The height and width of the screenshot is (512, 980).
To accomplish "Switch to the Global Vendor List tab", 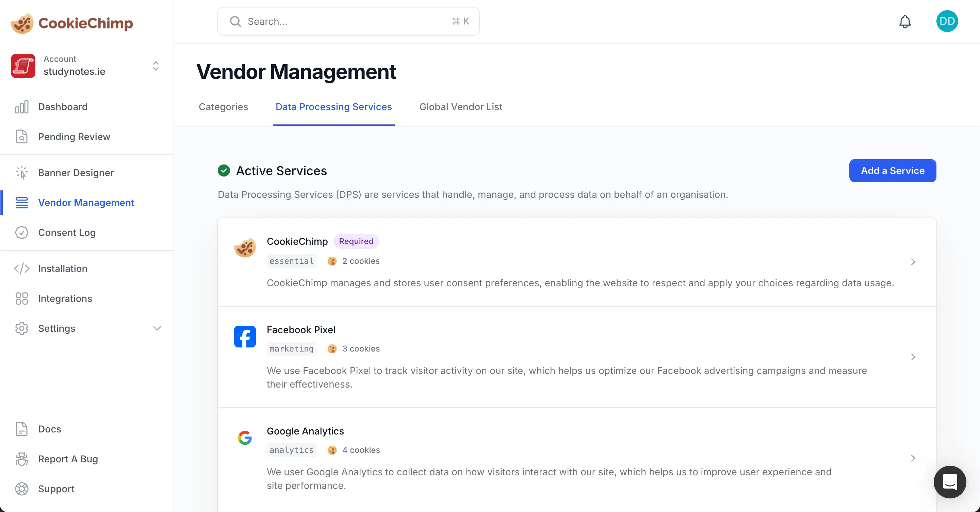I will (x=460, y=107).
